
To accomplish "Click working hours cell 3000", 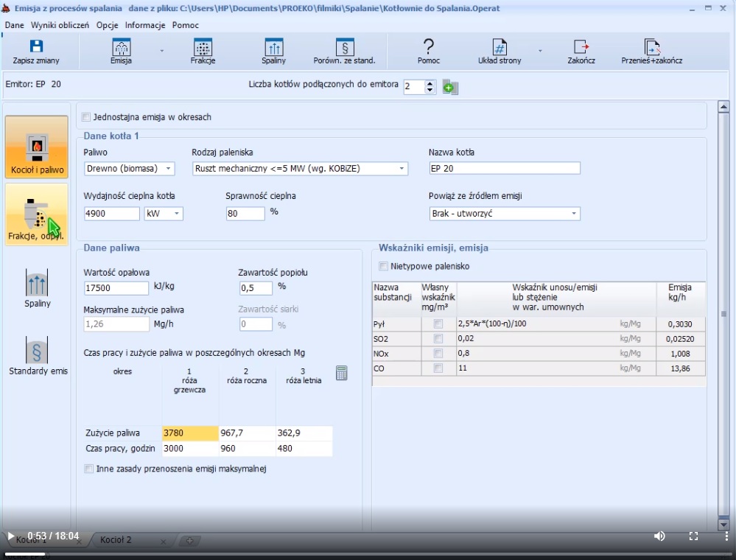I will [190, 448].
